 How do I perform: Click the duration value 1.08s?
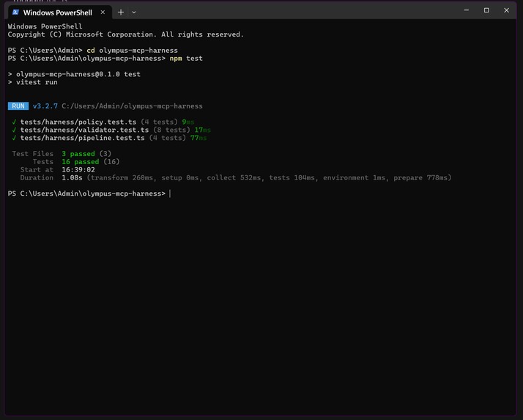pos(72,177)
